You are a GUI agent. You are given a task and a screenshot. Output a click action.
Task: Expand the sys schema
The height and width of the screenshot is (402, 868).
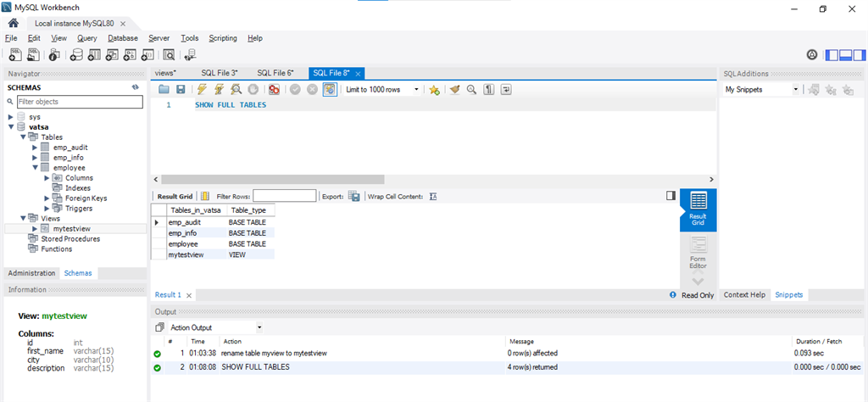tap(10, 117)
